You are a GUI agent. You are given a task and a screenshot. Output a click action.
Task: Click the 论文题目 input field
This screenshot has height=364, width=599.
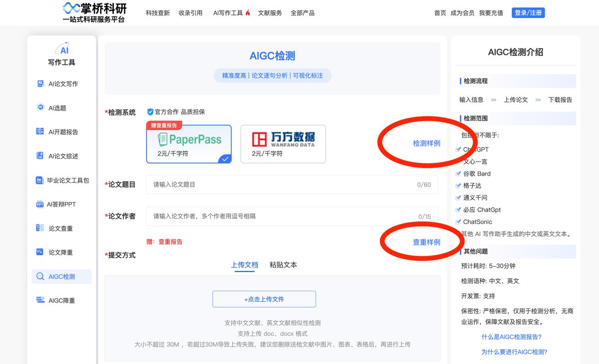coord(292,184)
